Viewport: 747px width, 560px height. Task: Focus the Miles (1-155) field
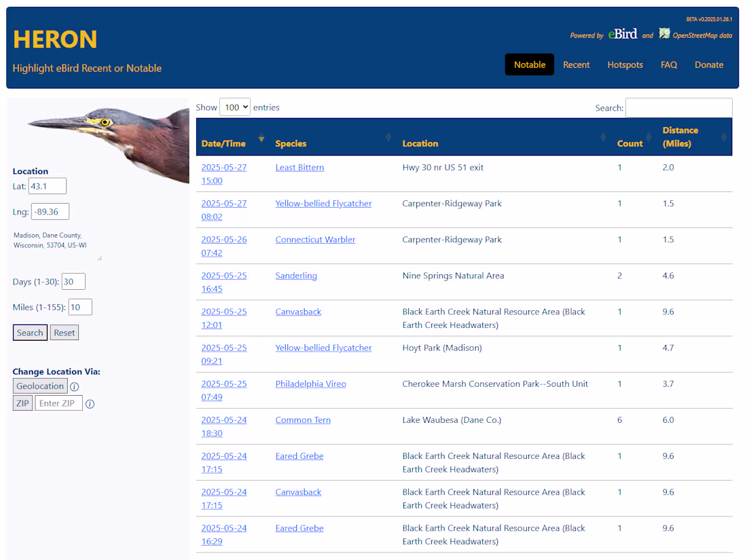tap(80, 307)
